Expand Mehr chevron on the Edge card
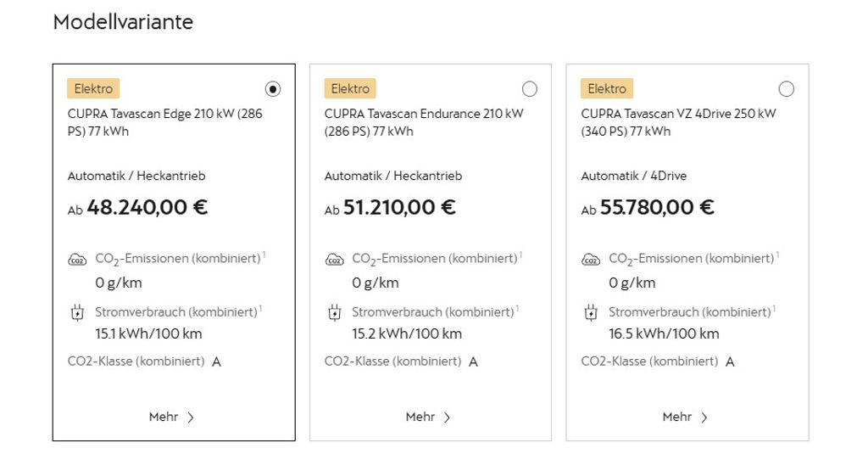The height and width of the screenshot is (465, 868). point(191,417)
